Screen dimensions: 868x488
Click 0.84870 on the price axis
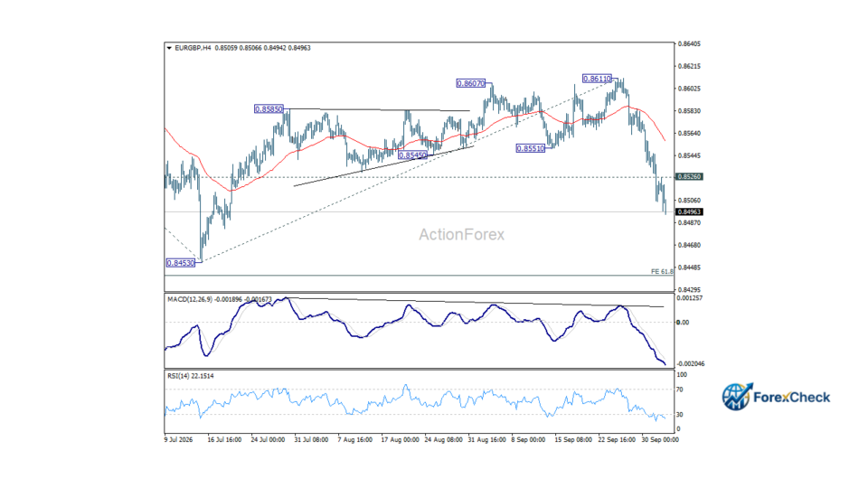pos(689,223)
